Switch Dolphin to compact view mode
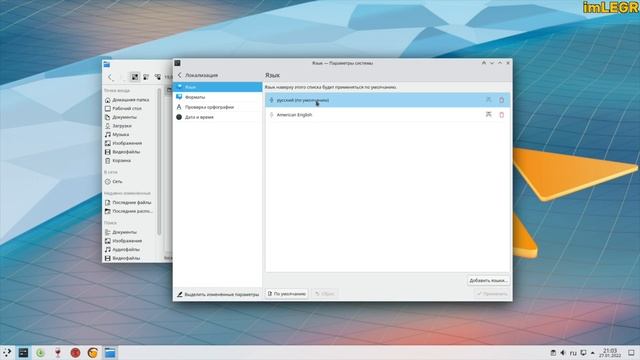The image size is (640, 360). click(x=146, y=77)
